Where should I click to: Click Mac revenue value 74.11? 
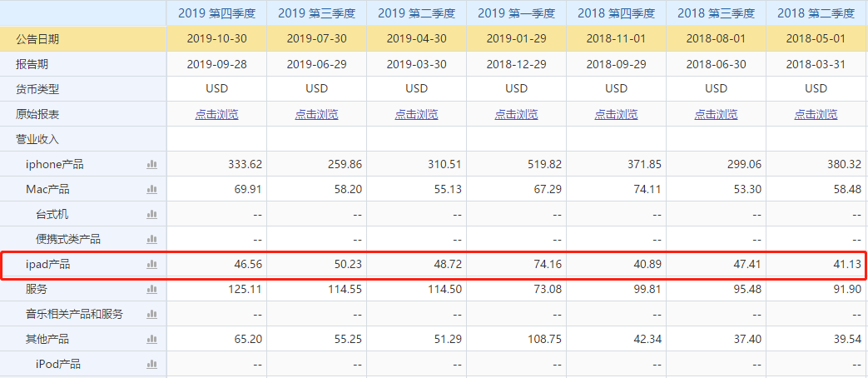[647, 189]
